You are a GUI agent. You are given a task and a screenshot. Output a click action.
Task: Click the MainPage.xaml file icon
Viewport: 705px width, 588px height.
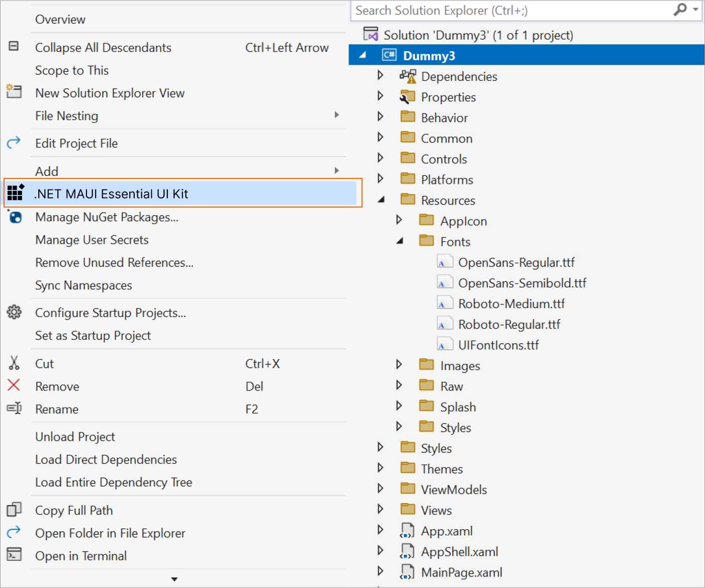point(407,571)
